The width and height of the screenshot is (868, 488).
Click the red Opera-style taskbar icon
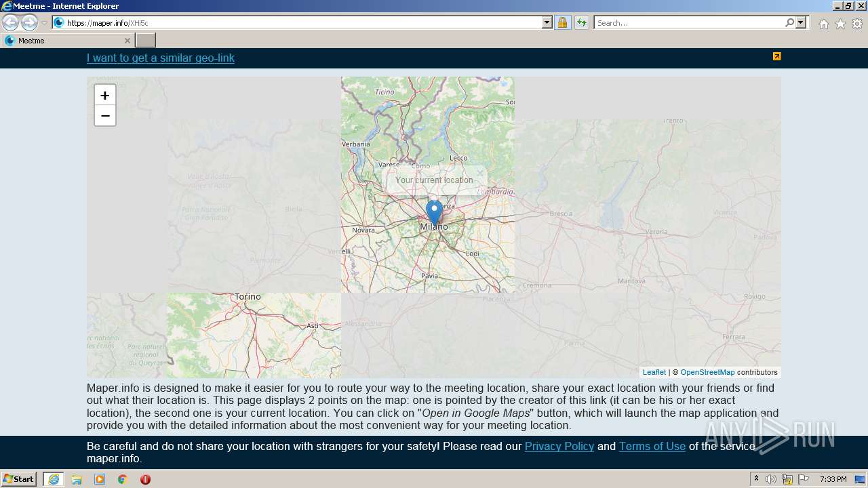[x=145, y=479]
